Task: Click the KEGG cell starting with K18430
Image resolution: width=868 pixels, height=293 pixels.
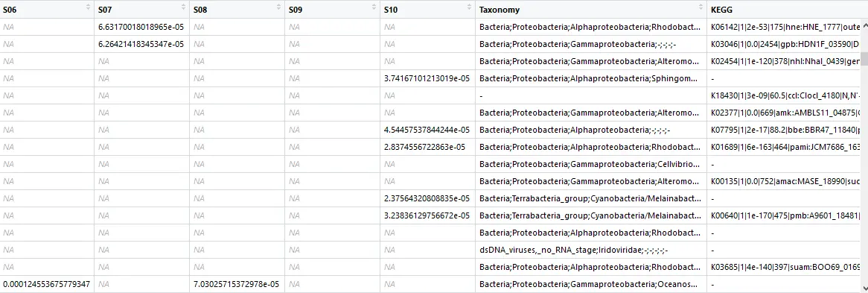Action: (x=785, y=95)
